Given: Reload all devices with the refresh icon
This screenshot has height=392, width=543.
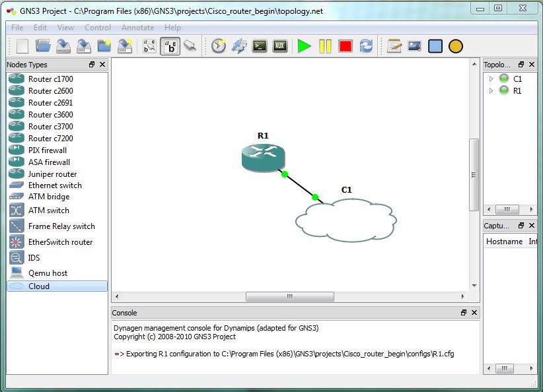Looking at the screenshot, I should (367, 46).
